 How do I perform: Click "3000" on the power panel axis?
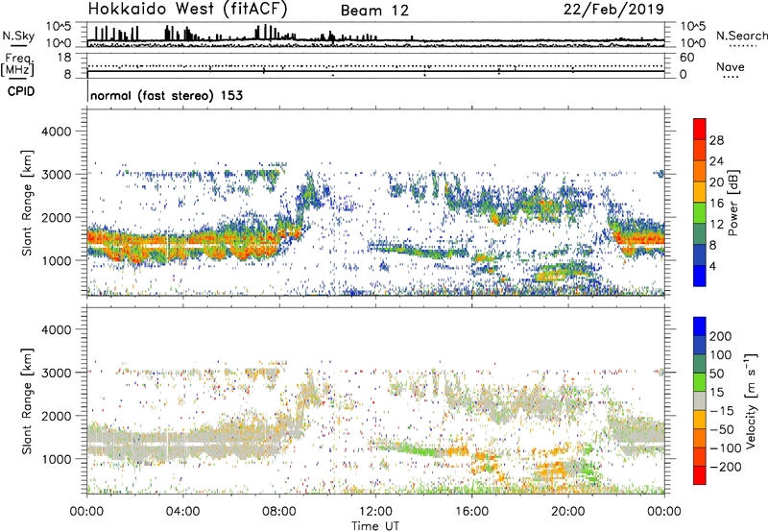(x=56, y=175)
